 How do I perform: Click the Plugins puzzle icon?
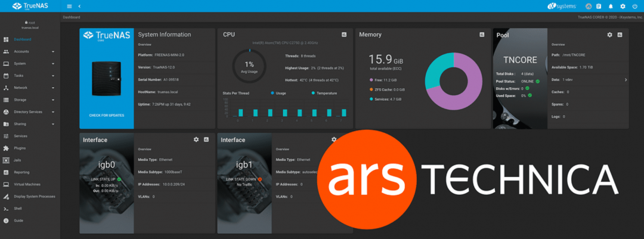tap(6, 148)
